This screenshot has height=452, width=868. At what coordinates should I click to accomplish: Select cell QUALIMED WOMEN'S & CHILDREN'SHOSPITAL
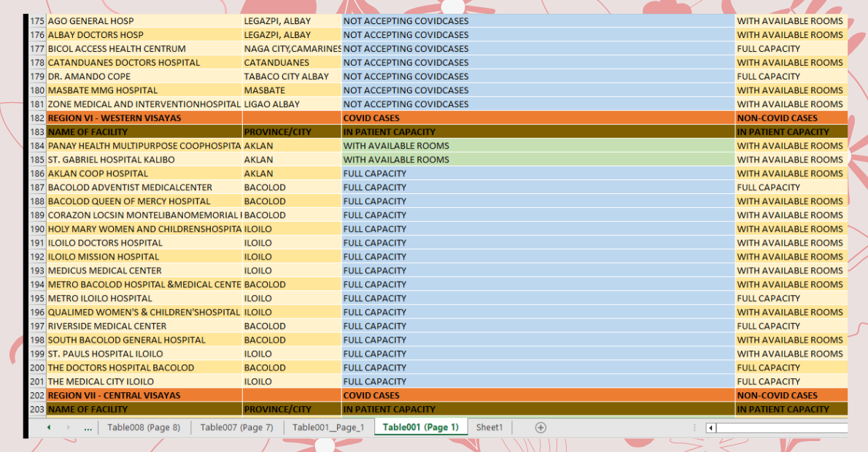click(x=144, y=312)
